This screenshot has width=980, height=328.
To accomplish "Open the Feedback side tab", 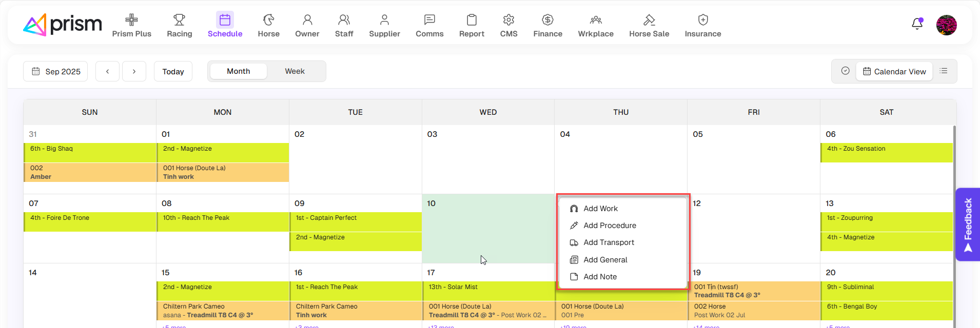I will pyautogui.click(x=968, y=224).
